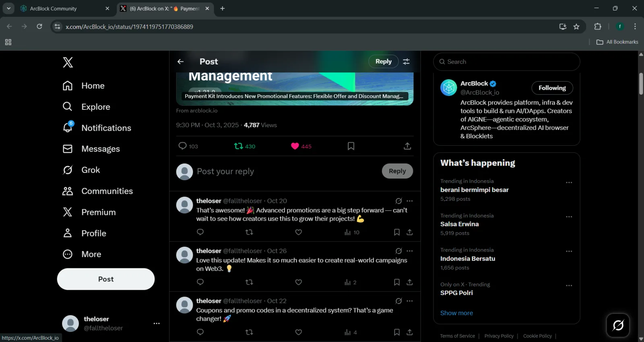The height and width of the screenshot is (342, 644).
Task: Toggle the like heart showing 445
Action: 301,146
